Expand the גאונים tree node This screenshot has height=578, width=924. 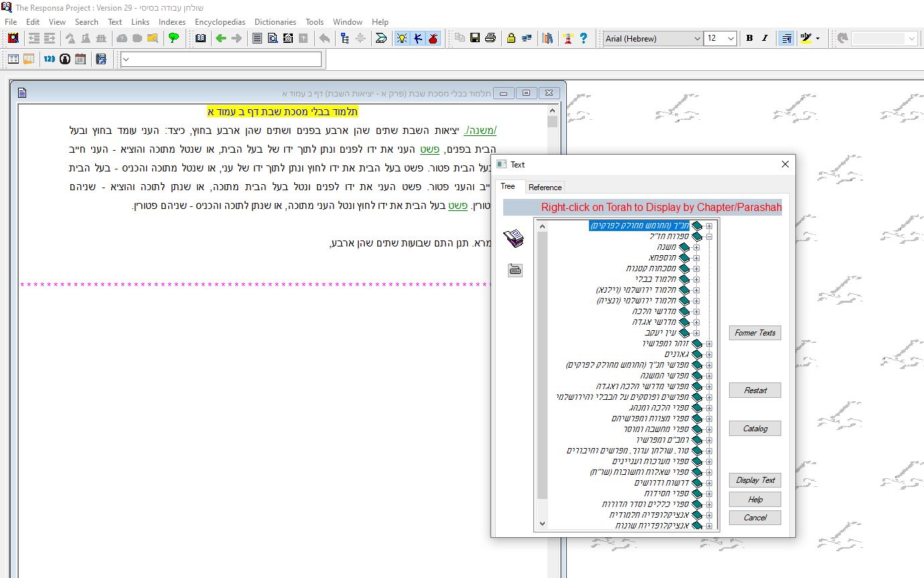709,354
